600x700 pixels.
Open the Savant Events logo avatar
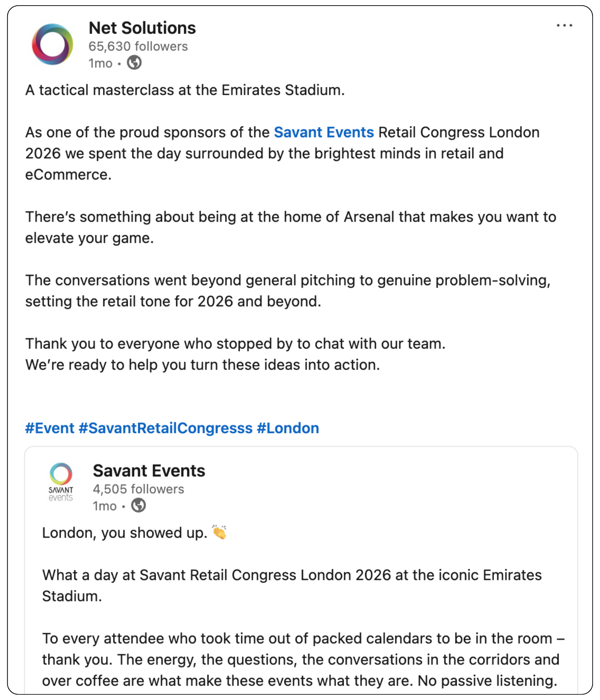61,482
